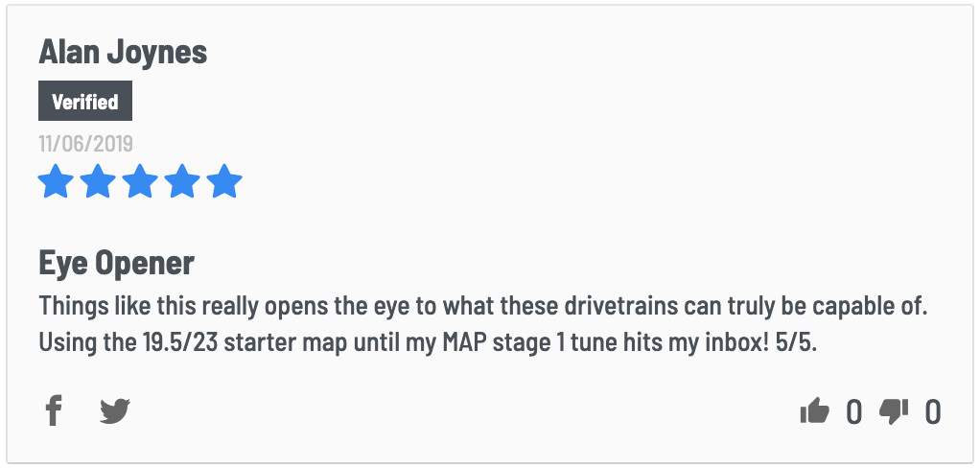Viewport: 980px width, 468px height.
Task: Select the third blue rating star
Action: (140, 182)
